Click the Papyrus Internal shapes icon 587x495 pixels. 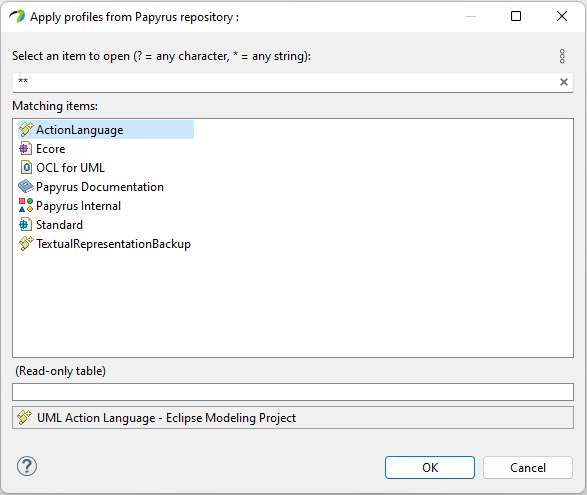tap(26, 205)
